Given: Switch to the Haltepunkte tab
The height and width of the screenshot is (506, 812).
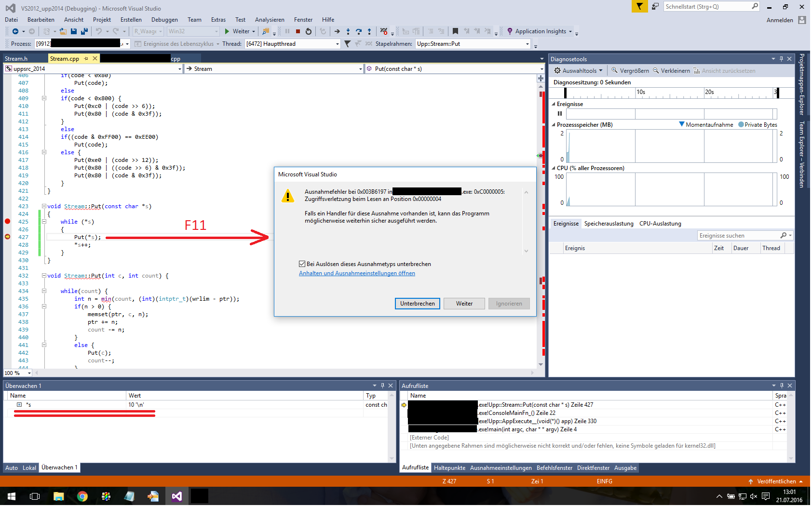Looking at the screenshot, I should tap(449, 468).
